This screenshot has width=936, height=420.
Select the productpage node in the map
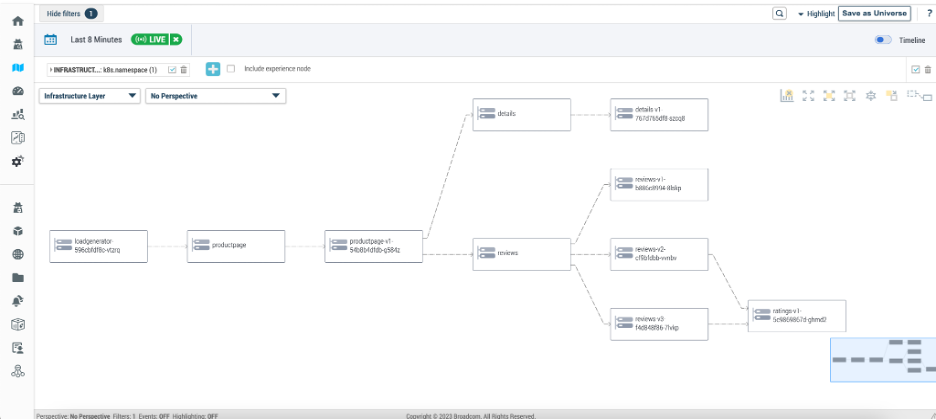(236, 245)
